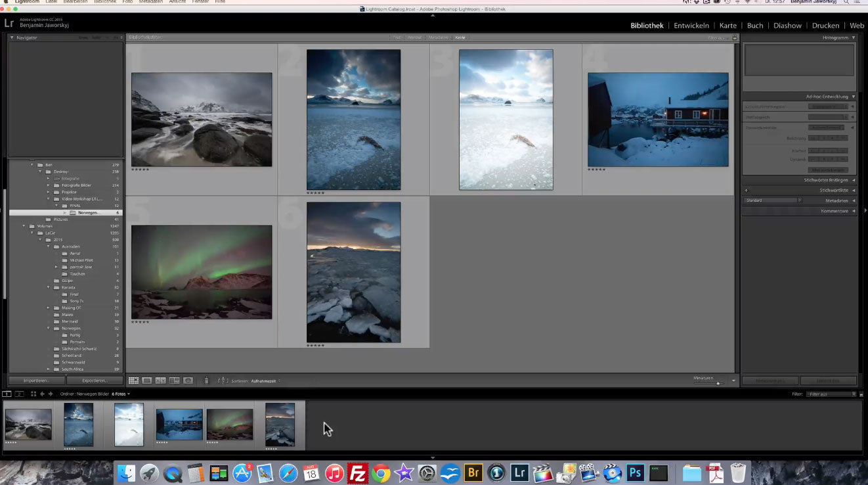This screenshot has width=868, height=485.
Task: Open Survey view from the toolbar
Action: 174,381
